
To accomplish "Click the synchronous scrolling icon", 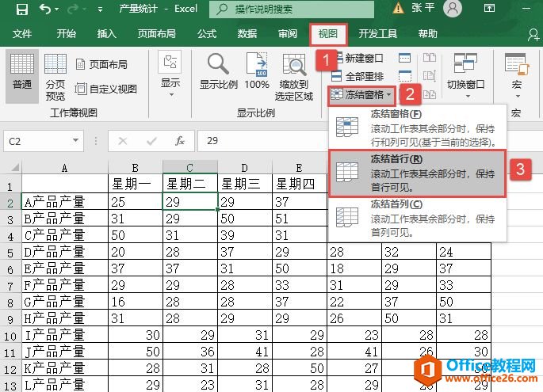I will [430, 76].
